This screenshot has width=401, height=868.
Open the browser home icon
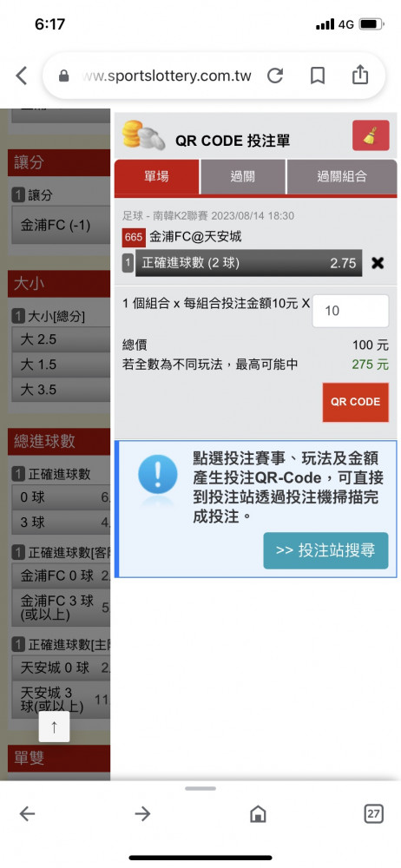point(258,813)
